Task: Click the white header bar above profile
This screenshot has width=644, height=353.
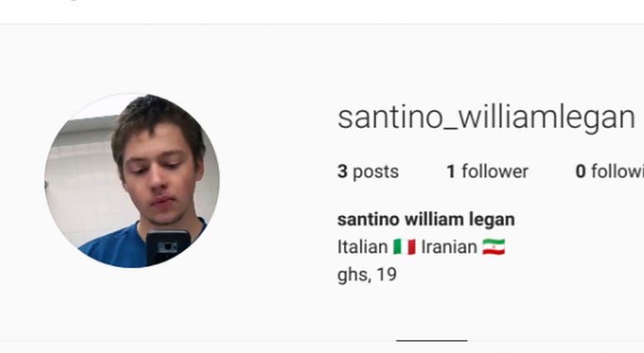Action: pos(322,12)
